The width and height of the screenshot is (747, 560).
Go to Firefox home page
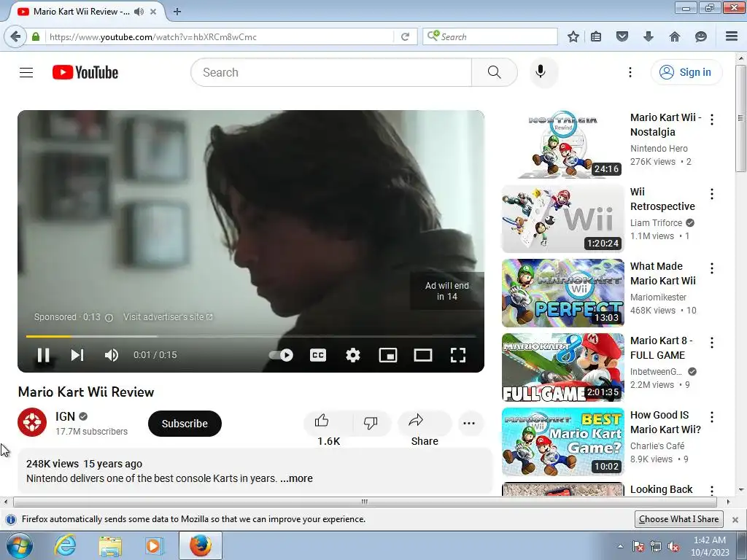[x=675, y=36]
